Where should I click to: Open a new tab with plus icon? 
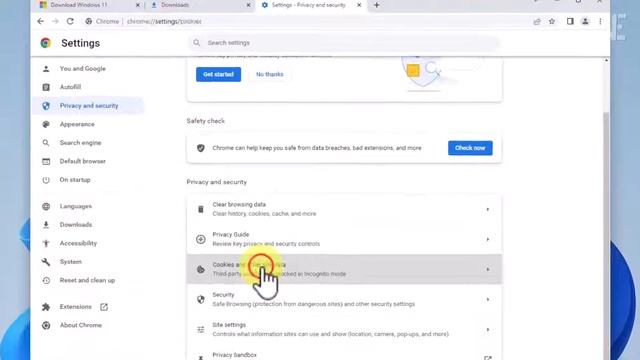tap(377, 5)
